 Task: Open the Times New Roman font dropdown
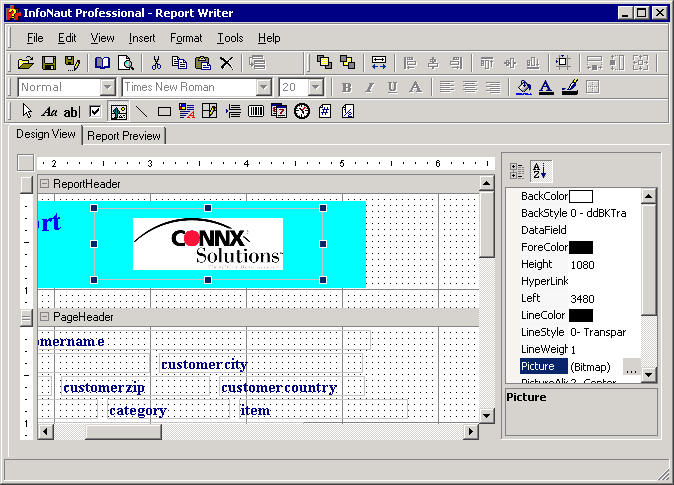pos(263,87)
